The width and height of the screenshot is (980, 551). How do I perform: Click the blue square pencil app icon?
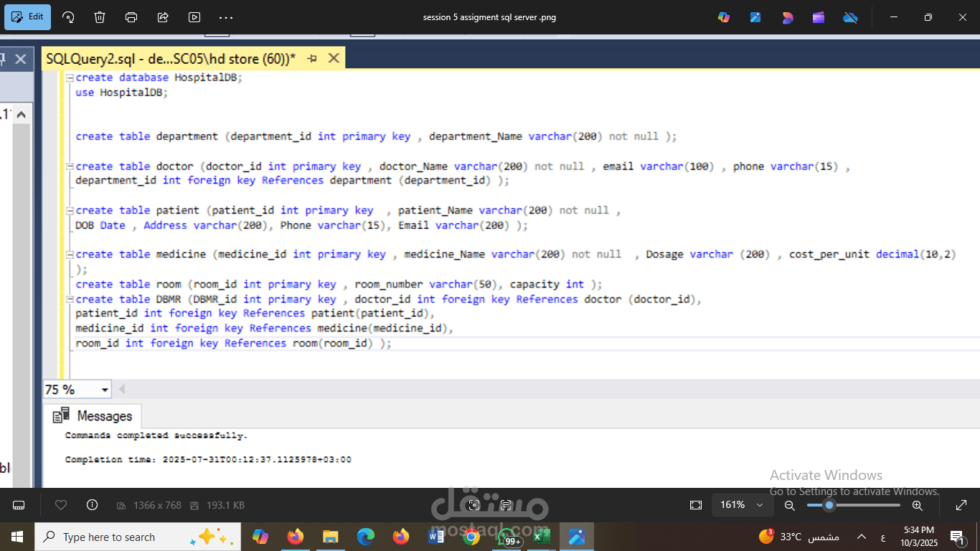tap(755, 17)
